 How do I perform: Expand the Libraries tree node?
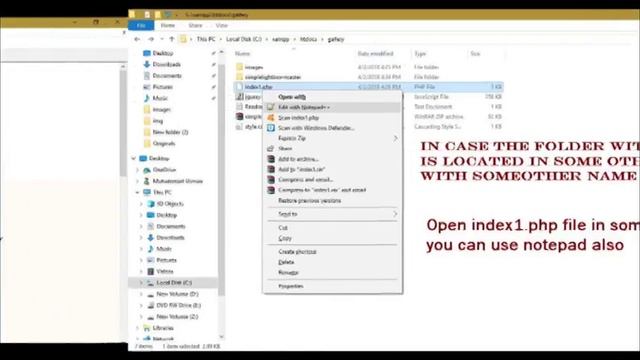coord(138,328)
